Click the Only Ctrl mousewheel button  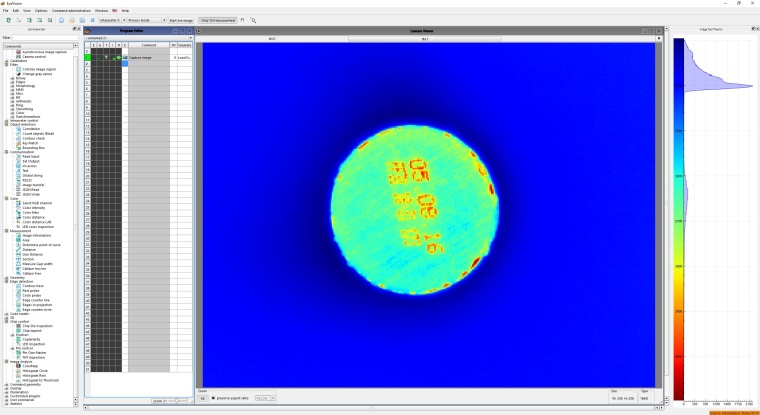pos(219,19)
